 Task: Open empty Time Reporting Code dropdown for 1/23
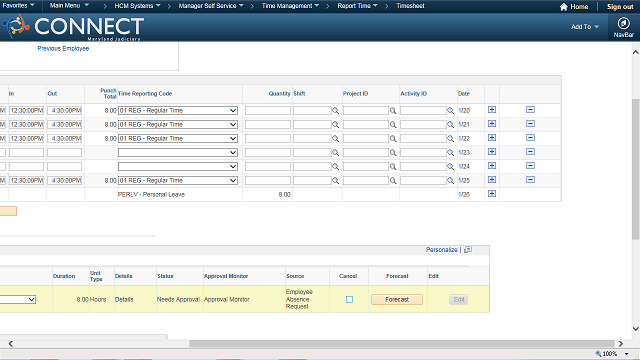tap(178, 153)
